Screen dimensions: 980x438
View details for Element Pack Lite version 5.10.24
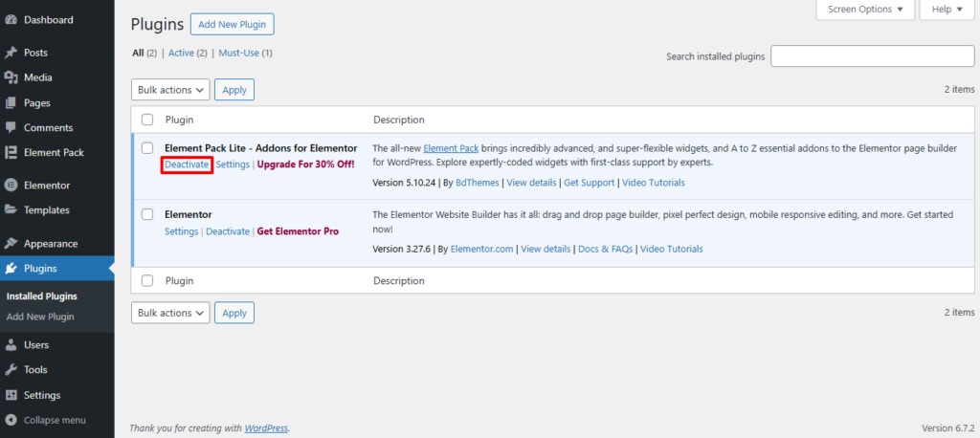click(x=531, y=183)
